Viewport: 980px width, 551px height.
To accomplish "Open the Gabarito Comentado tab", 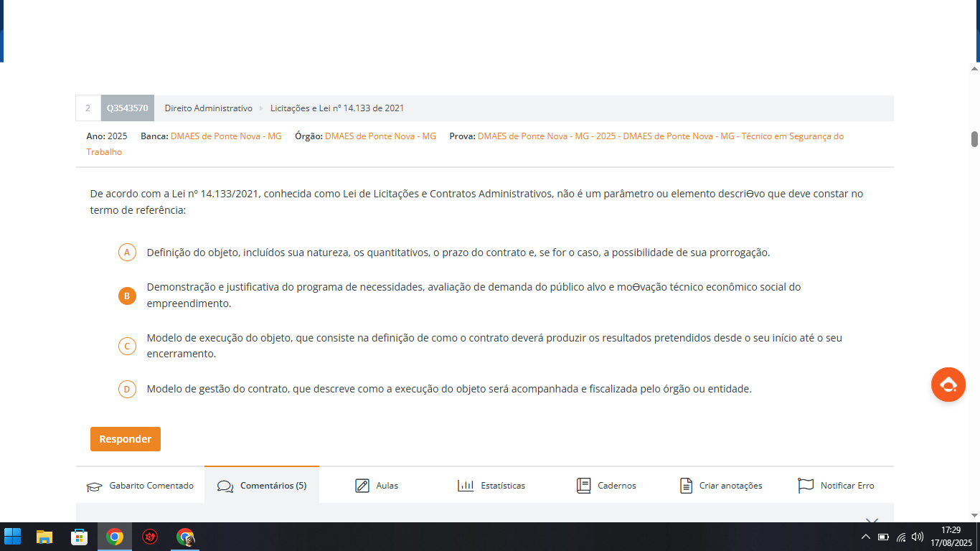I will tap(141, 486).
